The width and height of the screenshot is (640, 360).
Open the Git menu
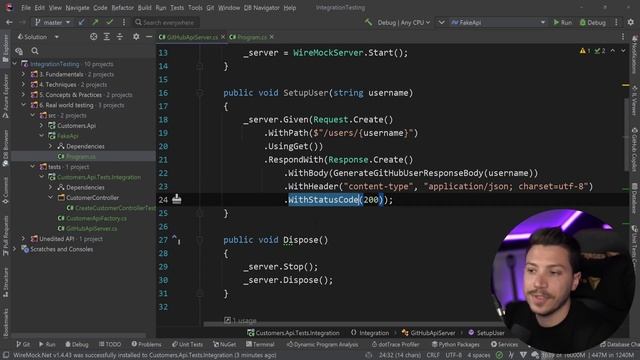(210, 8)
